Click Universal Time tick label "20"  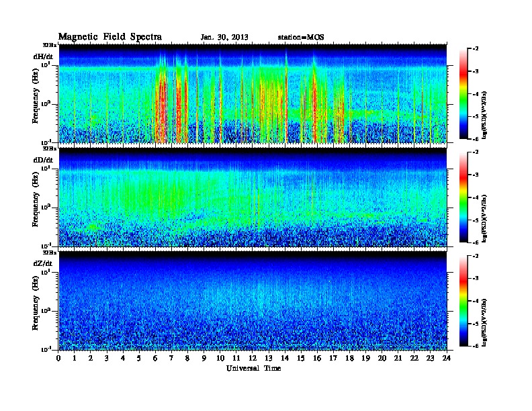pos(382,359)
